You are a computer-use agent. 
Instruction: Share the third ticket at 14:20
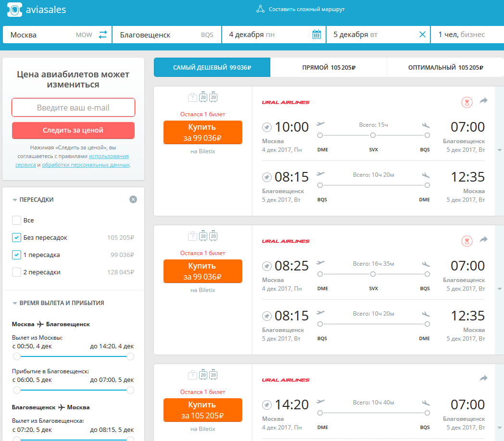coord(483,379)
